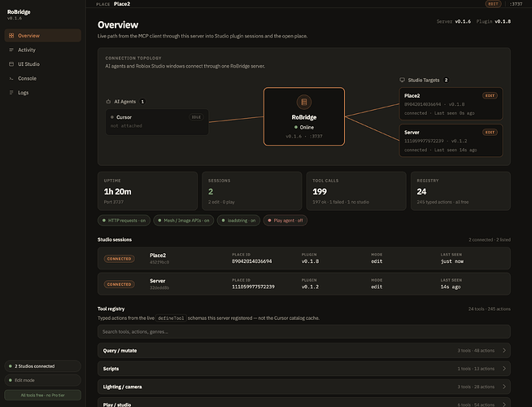Screen dimensions: 532x407
Task: Click the Edit mode status pill
Action: point(43,380)
